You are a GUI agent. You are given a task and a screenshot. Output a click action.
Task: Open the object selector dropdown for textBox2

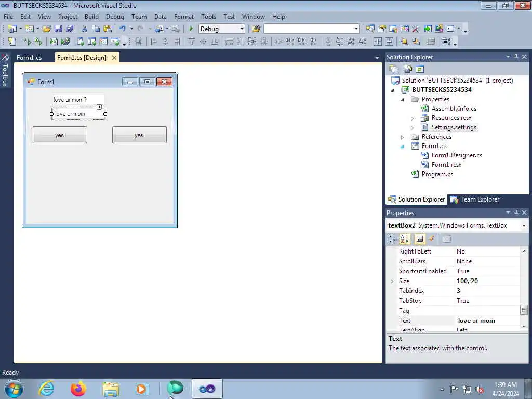coord(524,225)
